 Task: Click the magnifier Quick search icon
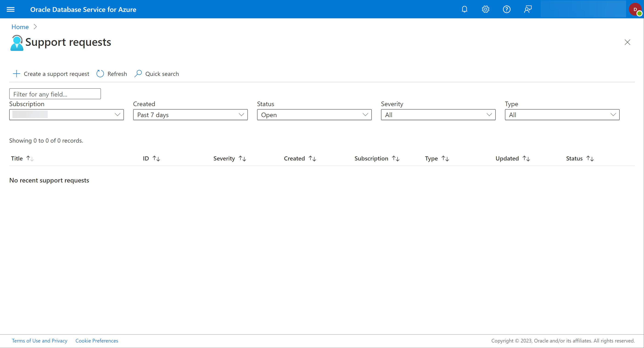[x=138, y=74]
